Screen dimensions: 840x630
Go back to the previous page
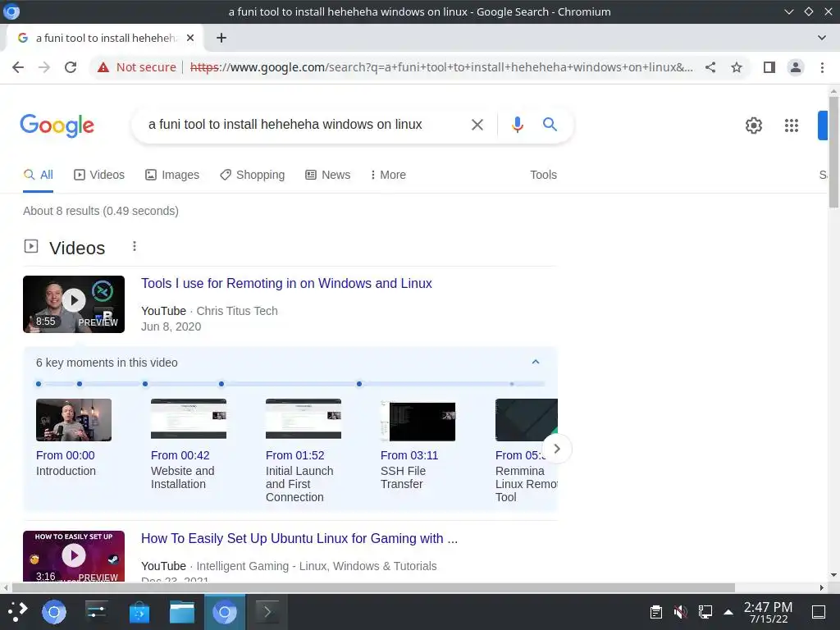click(x=18, y=67)
